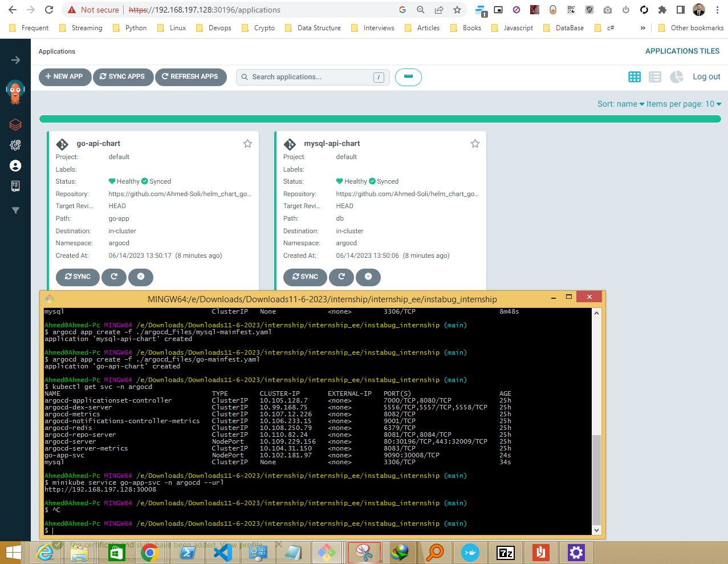
Task: Click the green health status progress bar
Action: click(x=380, y=119)
